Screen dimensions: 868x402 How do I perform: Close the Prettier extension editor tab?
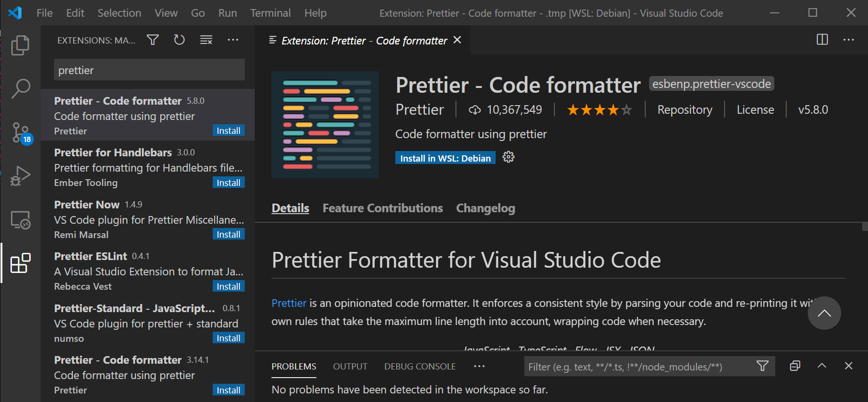(x=457, y=40)
